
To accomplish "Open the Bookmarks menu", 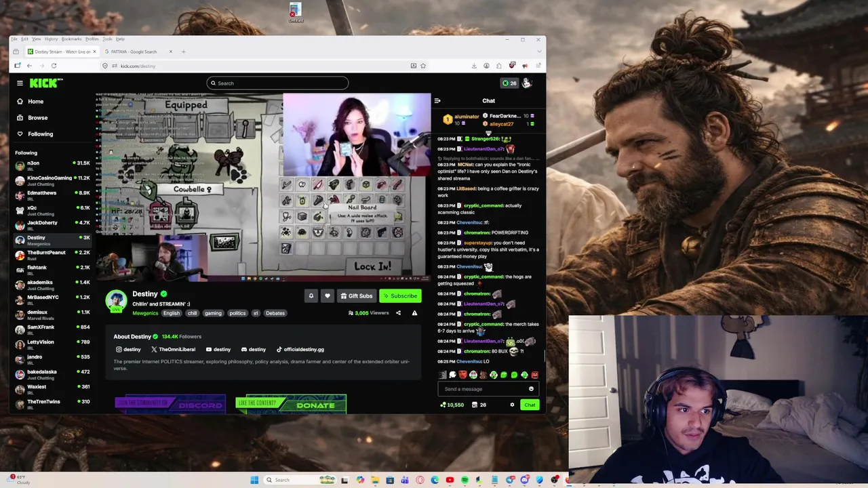I will click(x=71, y=39).
